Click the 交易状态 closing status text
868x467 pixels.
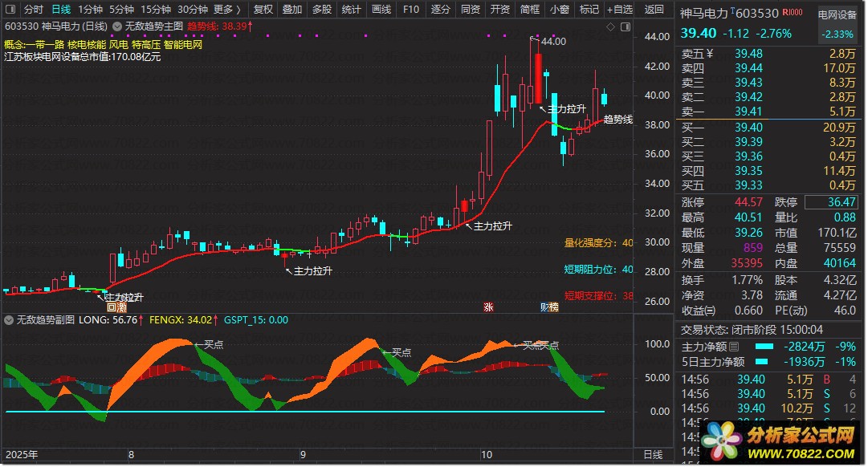[x=752, y=331]
